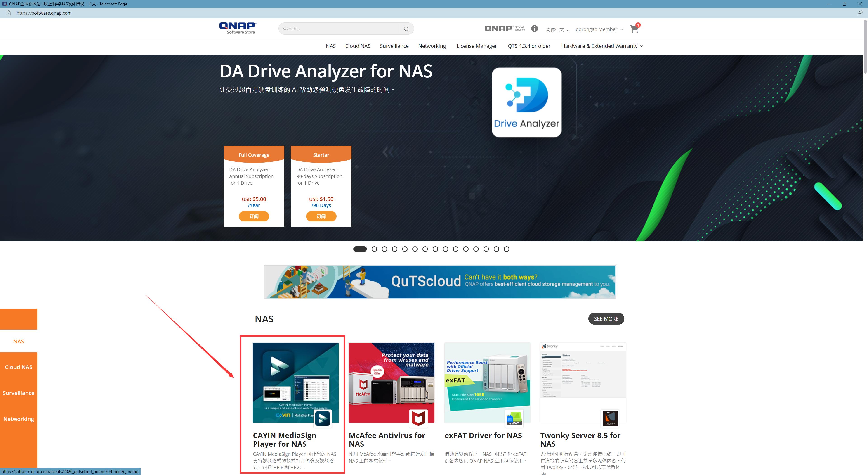Expand the dorongao Member account menu
This screenshot has width=868, height=475.
[x=599, y=29]
